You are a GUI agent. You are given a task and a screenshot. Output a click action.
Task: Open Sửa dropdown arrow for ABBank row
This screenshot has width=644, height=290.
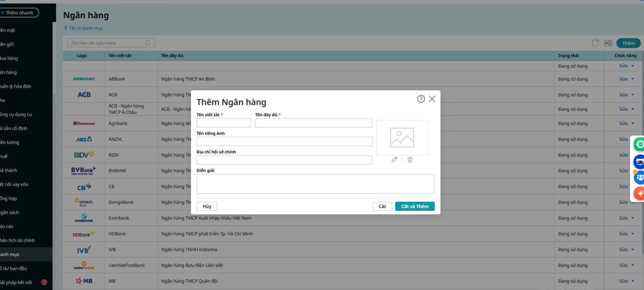[633, 79]
